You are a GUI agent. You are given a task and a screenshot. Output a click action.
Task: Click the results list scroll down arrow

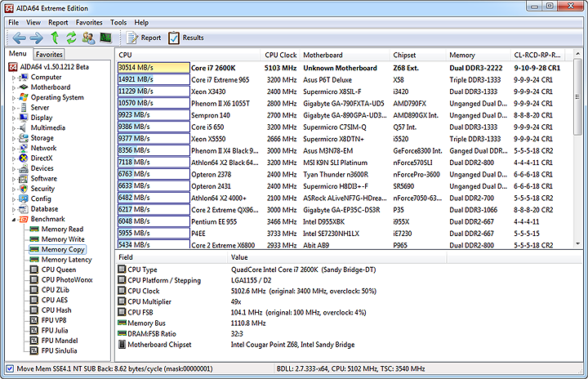point(578,244)
